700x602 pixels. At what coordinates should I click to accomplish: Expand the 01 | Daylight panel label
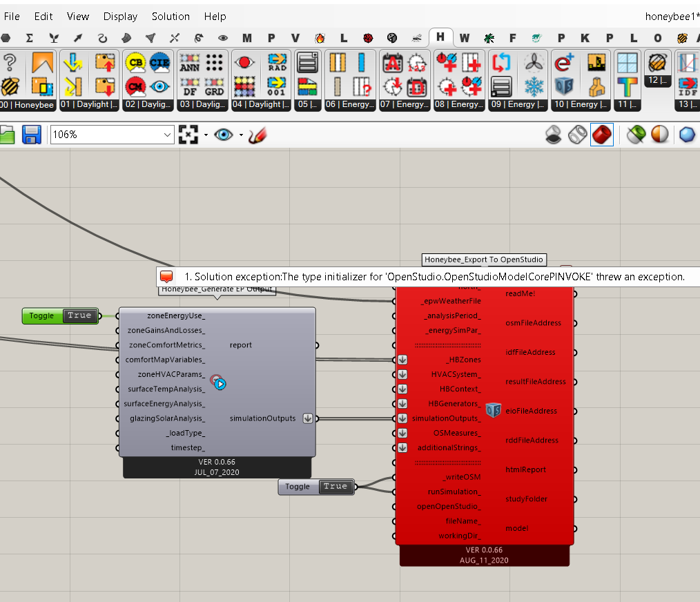pos(89,104)
